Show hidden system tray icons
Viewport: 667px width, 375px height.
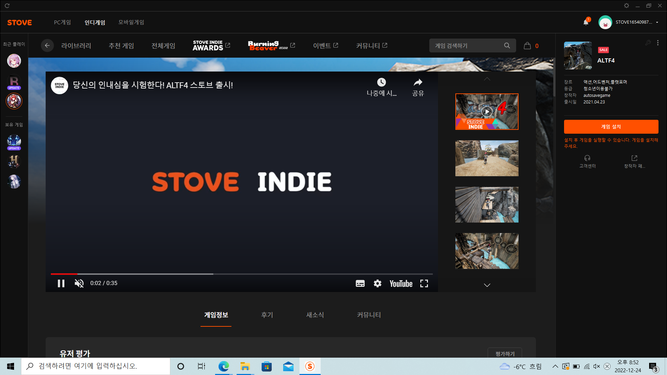click(x=555, y=366)
